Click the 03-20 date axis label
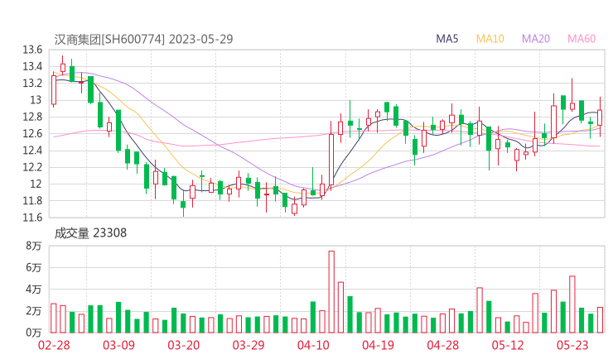Viewport: 613px width, 364px height. [x=184, y=345]
